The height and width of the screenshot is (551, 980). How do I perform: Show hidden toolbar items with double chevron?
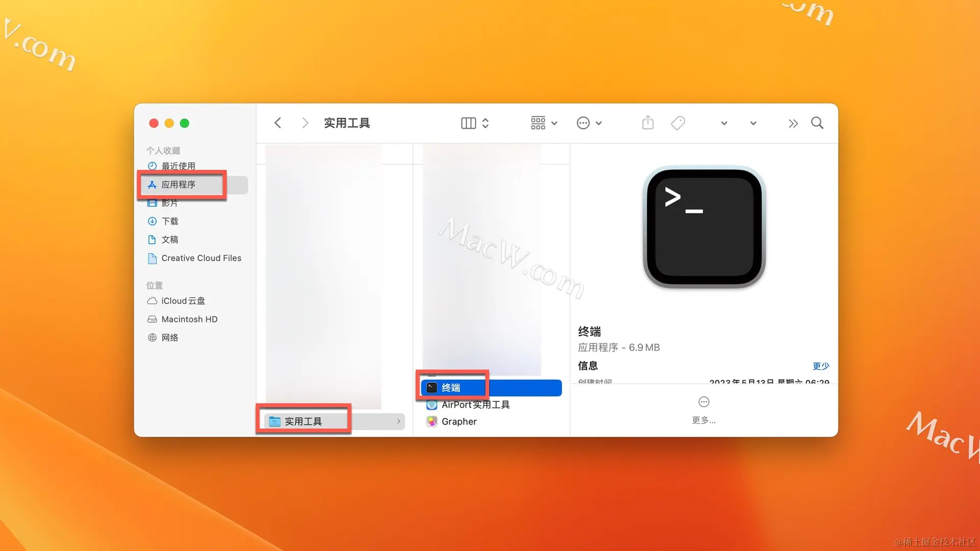[793, 123]
